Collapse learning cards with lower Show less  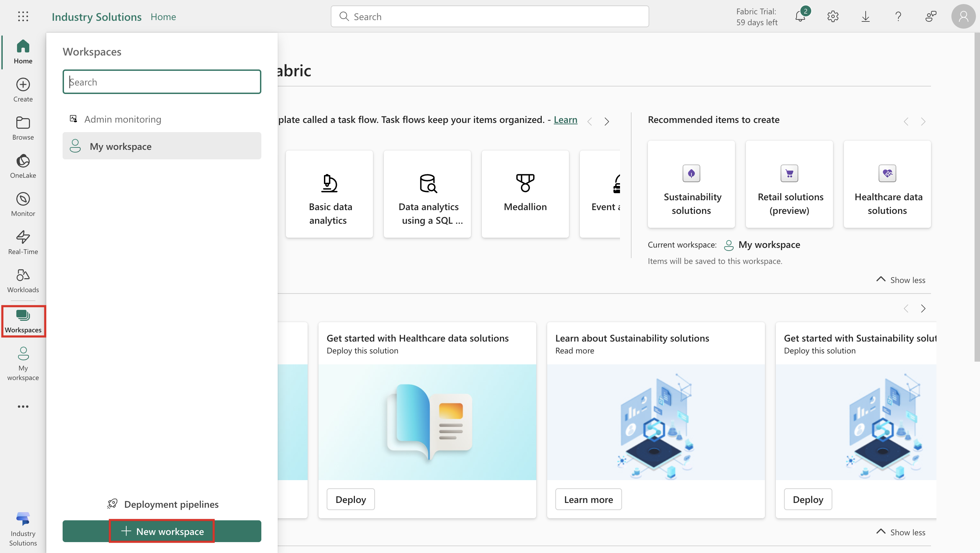pyautogui.click(x=901, y=532)
